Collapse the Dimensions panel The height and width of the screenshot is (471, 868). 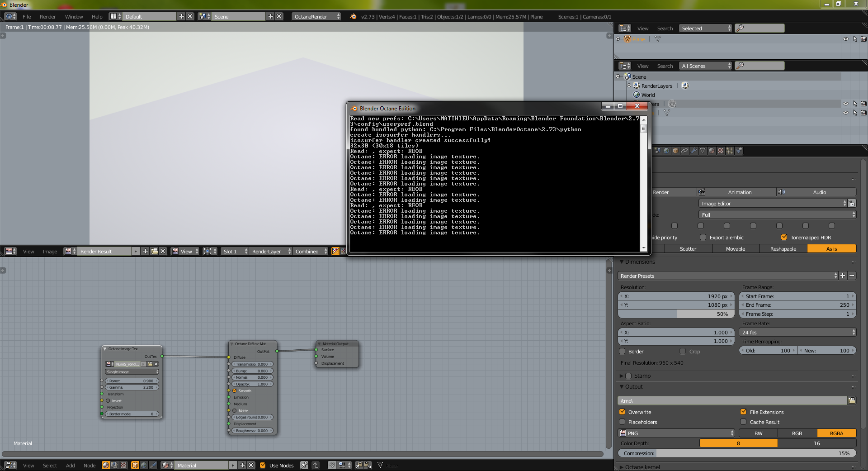(x=622, y=262)
